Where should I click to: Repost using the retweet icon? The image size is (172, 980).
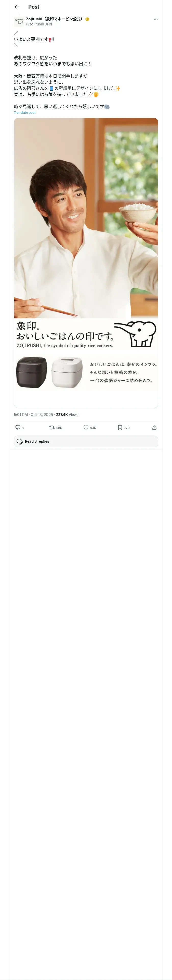(x=51, y=427)
